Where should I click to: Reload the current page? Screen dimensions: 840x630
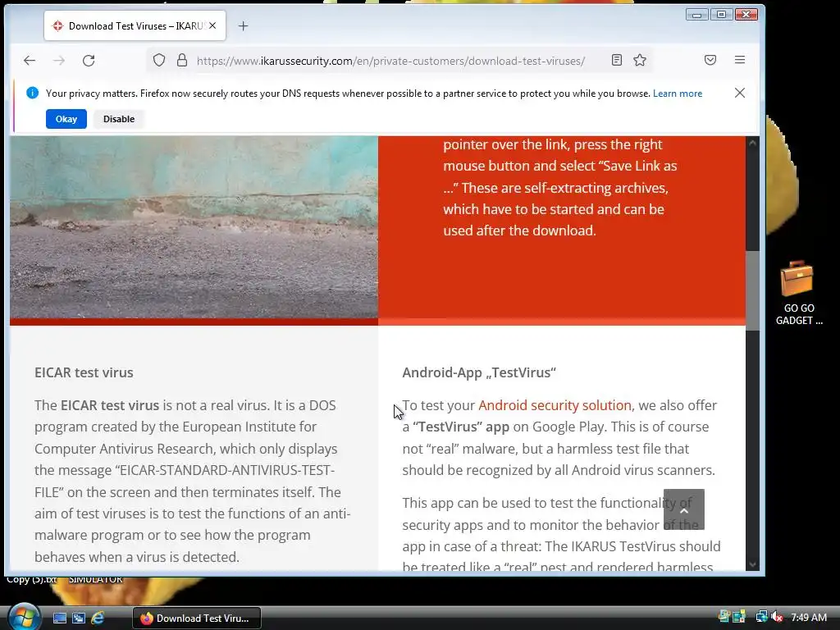[89, 61]
